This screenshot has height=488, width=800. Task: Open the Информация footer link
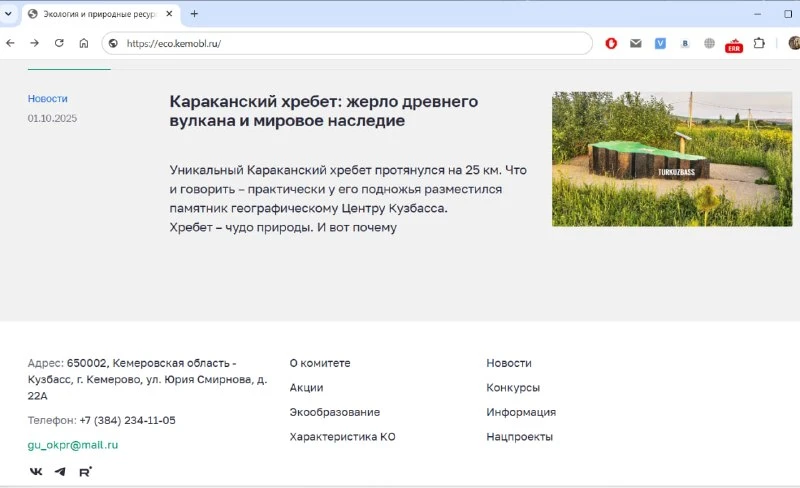click(x=521, y=412)
